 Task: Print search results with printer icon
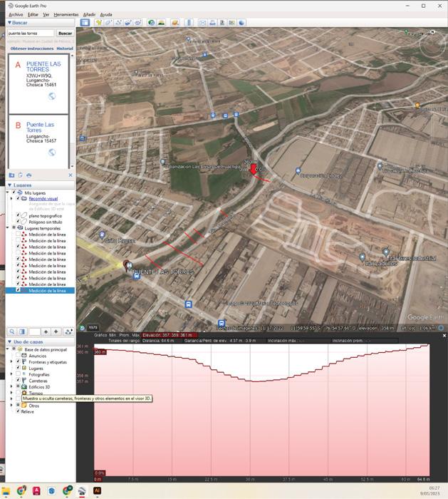point(29,175)
